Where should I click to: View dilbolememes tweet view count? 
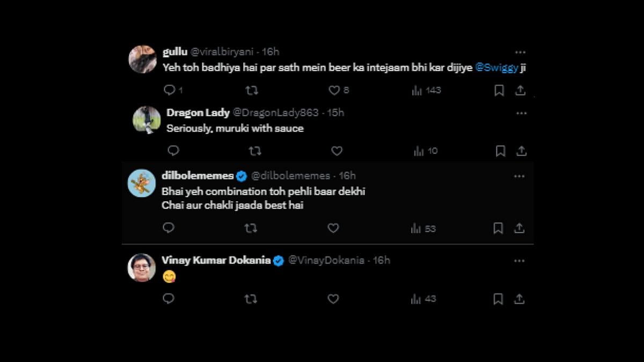tap(423, 228)
